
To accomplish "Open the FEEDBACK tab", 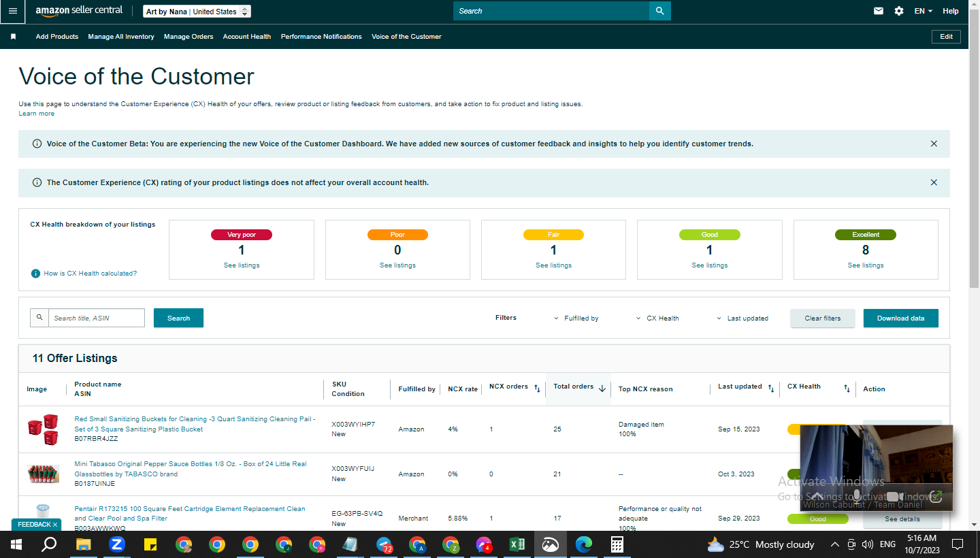I will 34,525.
